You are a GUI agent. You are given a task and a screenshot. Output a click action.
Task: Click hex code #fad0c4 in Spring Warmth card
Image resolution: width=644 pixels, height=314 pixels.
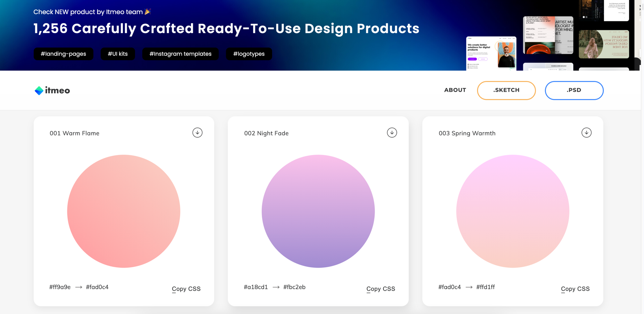click(450, 287)
